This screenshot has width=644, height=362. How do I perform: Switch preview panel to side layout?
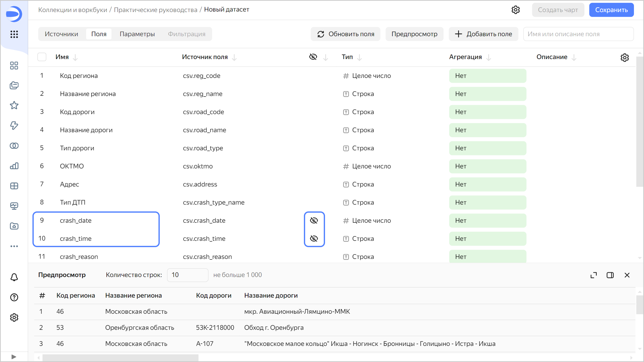pos(610,275)
